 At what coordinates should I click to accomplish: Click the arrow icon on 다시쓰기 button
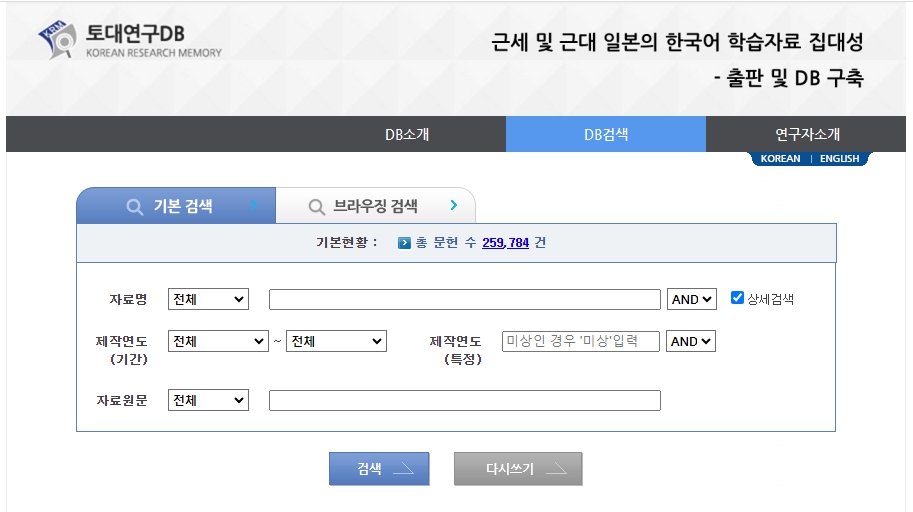(556, 469)
